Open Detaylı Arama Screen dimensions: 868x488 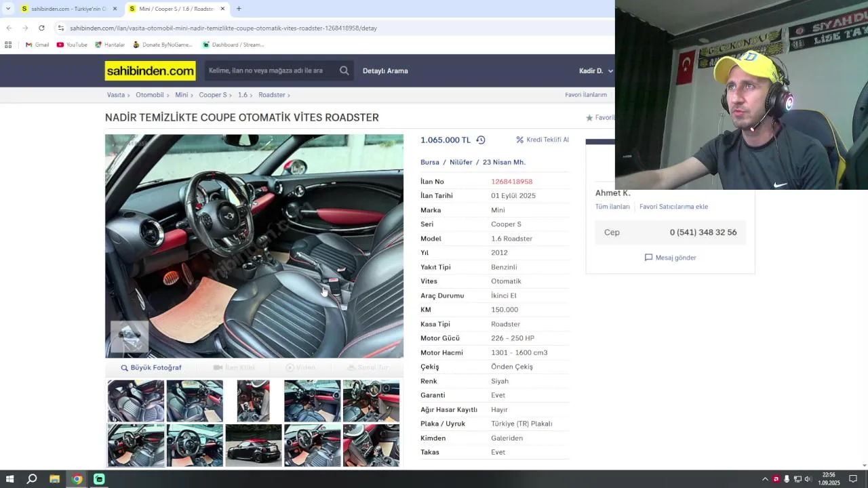(385, 70)
